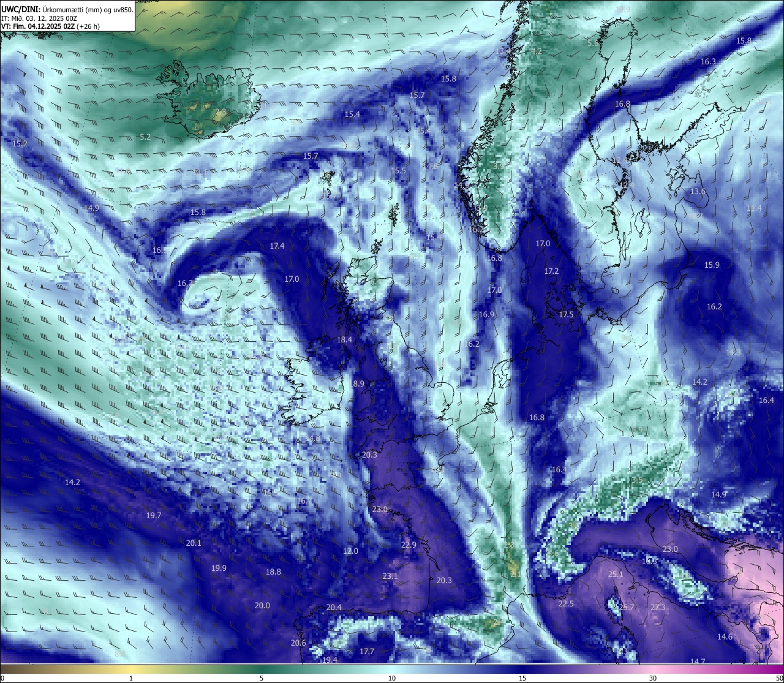Click the 17.4 value label

[277, 246]
